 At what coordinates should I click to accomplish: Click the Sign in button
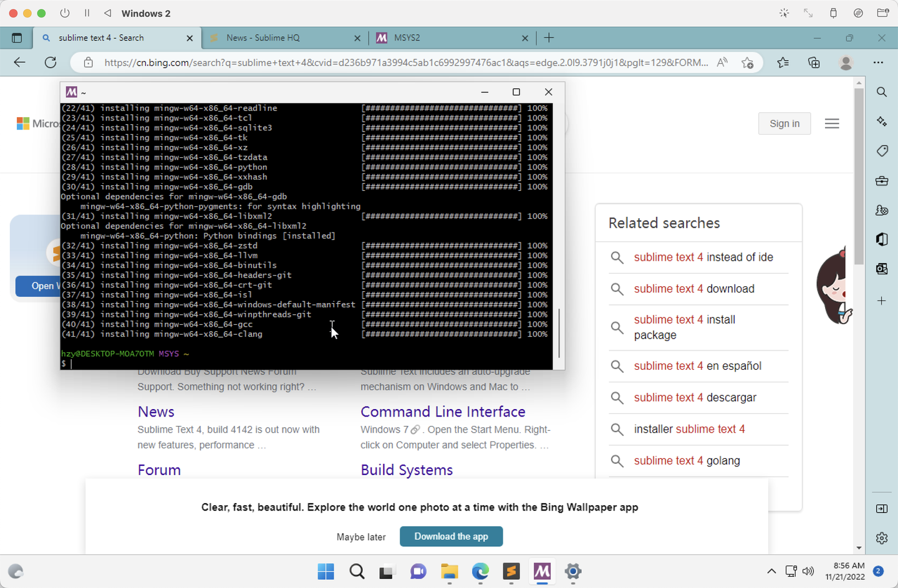coord(784,123)
